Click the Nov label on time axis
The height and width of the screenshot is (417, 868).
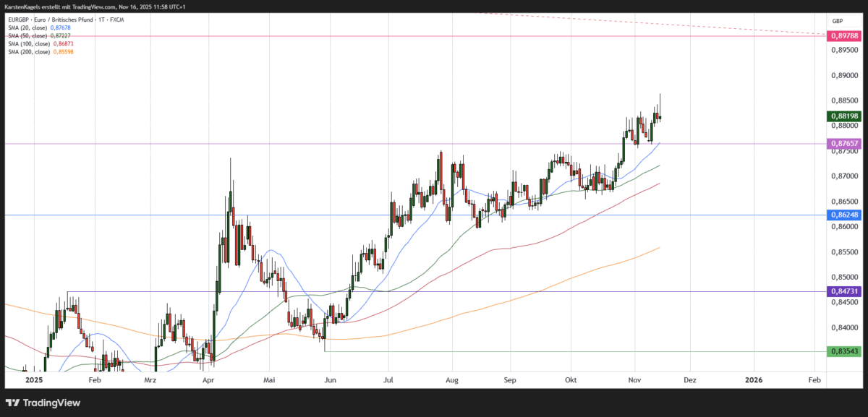click(634, 379)
